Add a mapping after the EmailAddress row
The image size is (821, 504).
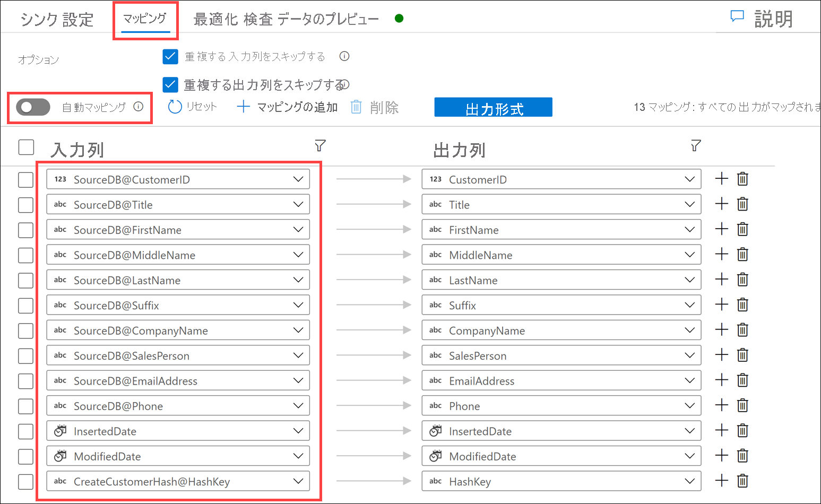(721, 380)
